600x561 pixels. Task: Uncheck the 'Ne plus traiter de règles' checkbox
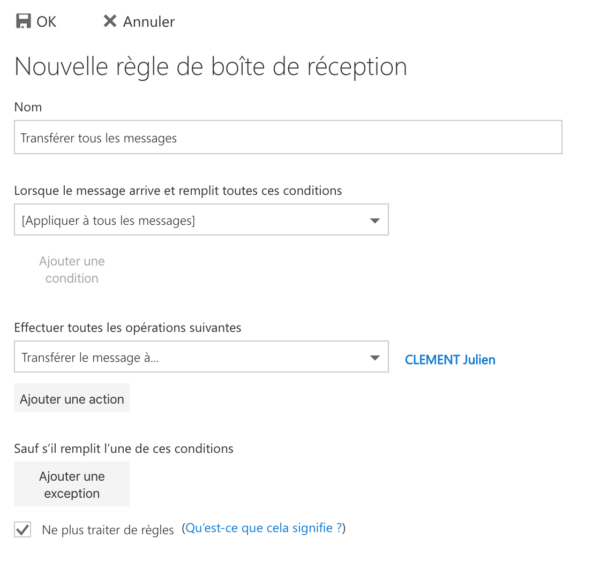(23, 530)
